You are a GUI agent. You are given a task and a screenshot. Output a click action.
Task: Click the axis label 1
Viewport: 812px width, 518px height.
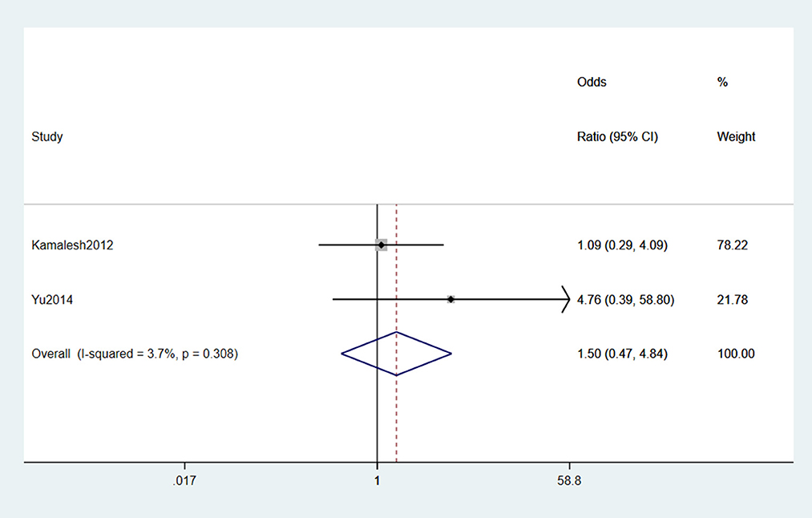pyautogui.click(x=377, y=480)
